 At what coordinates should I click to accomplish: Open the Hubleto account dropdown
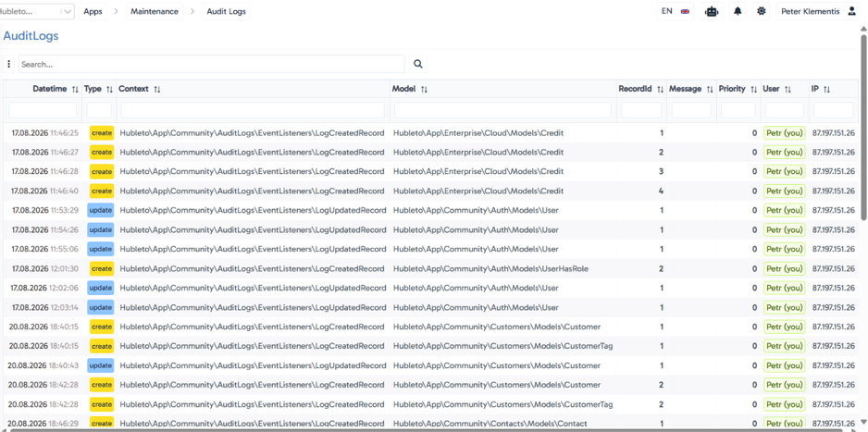point(36,11)
